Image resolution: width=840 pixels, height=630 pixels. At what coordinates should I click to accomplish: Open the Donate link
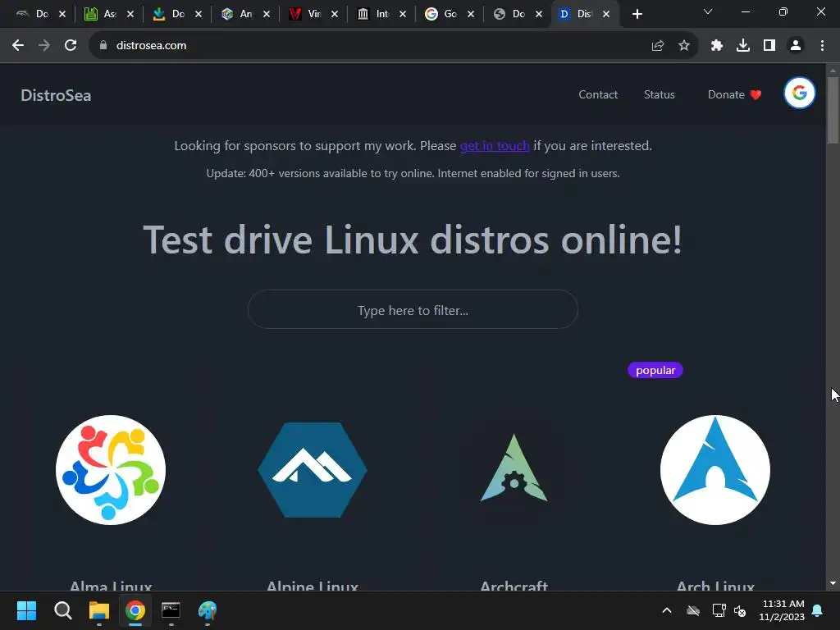tap(734, 95)
